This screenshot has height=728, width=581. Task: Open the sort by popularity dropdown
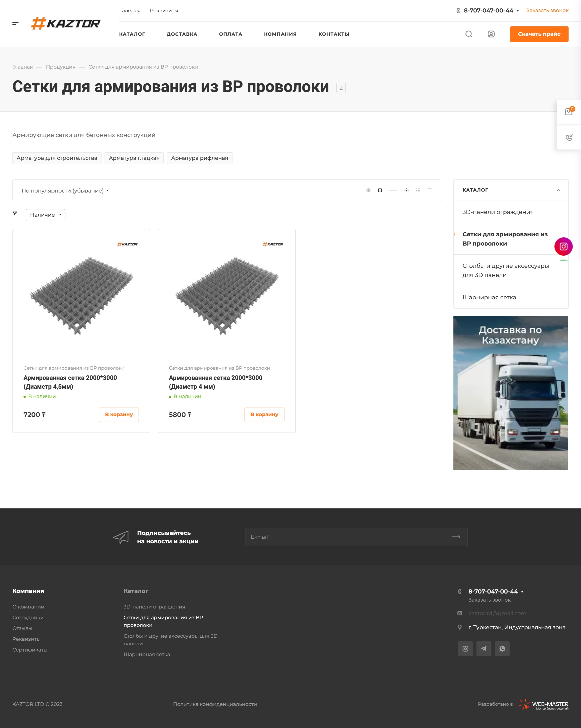[65, 190]
